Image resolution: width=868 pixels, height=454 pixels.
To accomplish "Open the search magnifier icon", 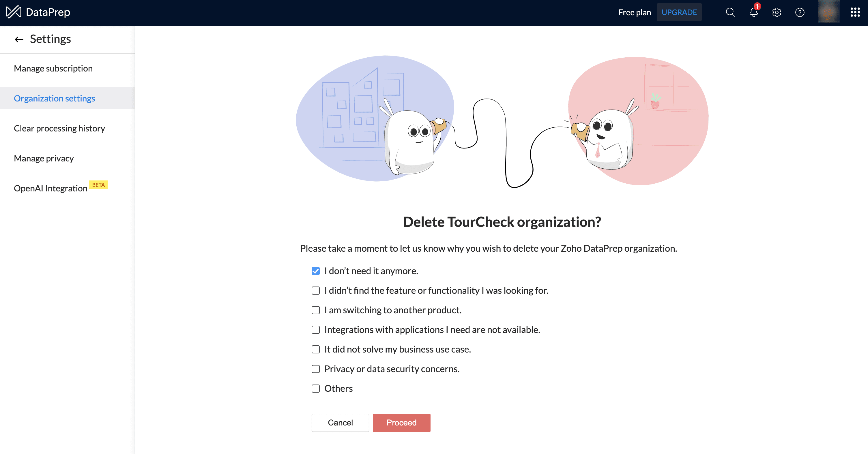I will pos(730,12).
